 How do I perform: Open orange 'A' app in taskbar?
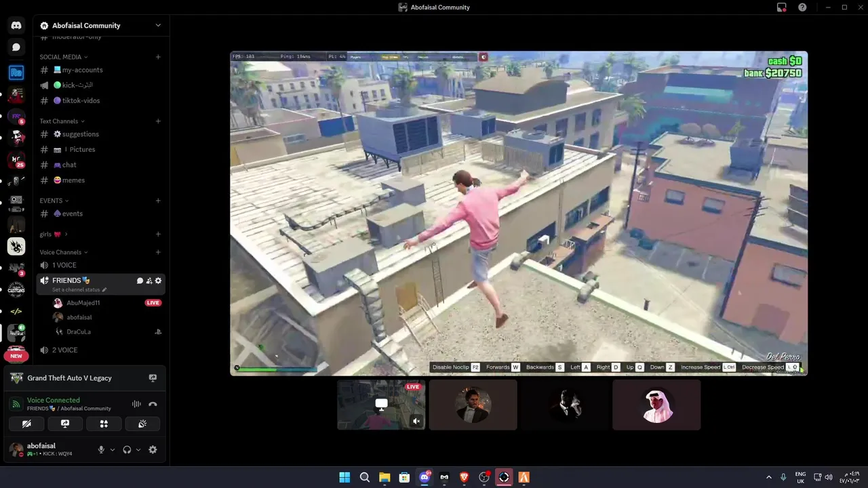(524, 477)
